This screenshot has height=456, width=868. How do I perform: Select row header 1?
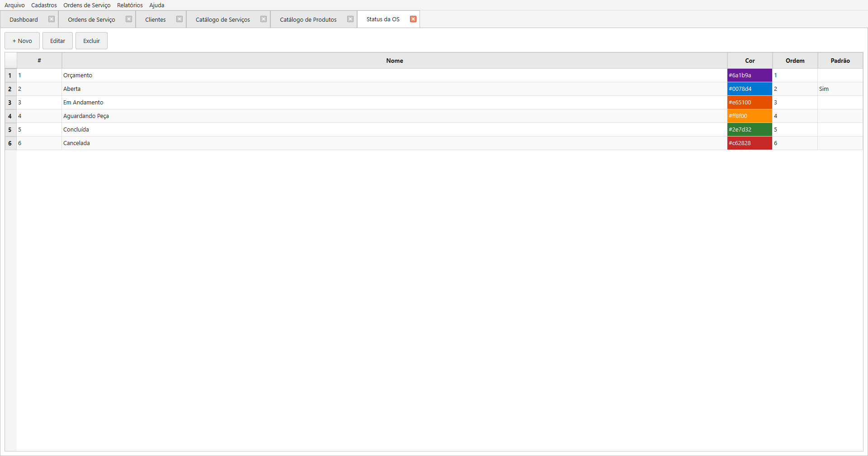(11, 75)
